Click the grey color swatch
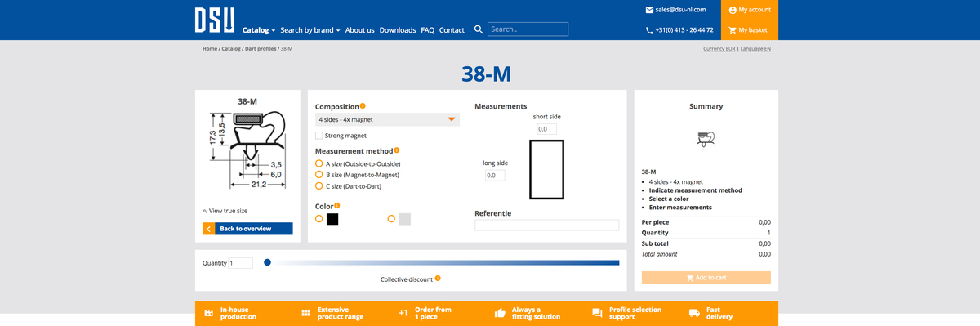980x326 pixels. (404, 219)
